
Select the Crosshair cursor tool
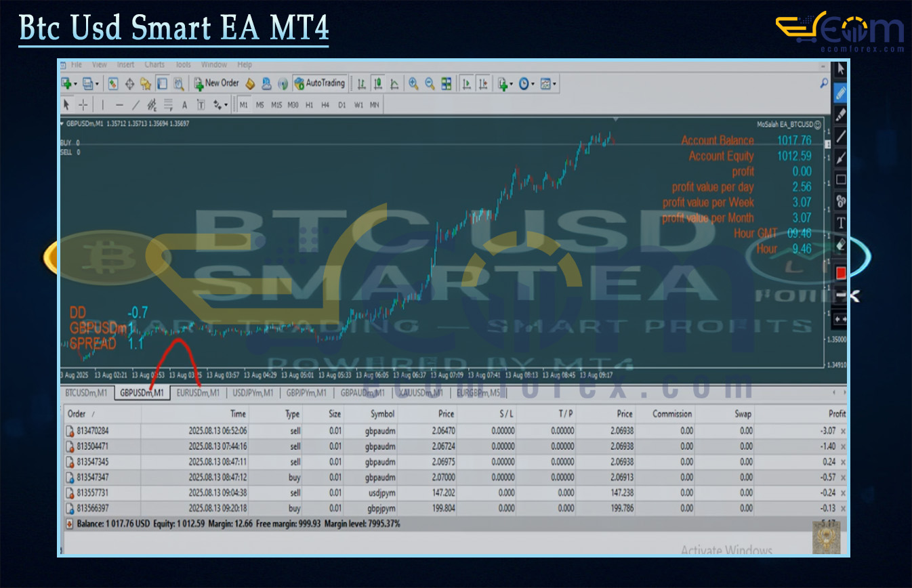[x=83, y=105]
